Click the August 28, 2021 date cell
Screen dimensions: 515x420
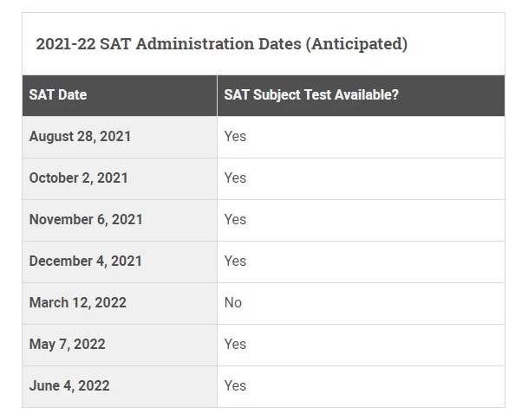[x=120, y=137]
